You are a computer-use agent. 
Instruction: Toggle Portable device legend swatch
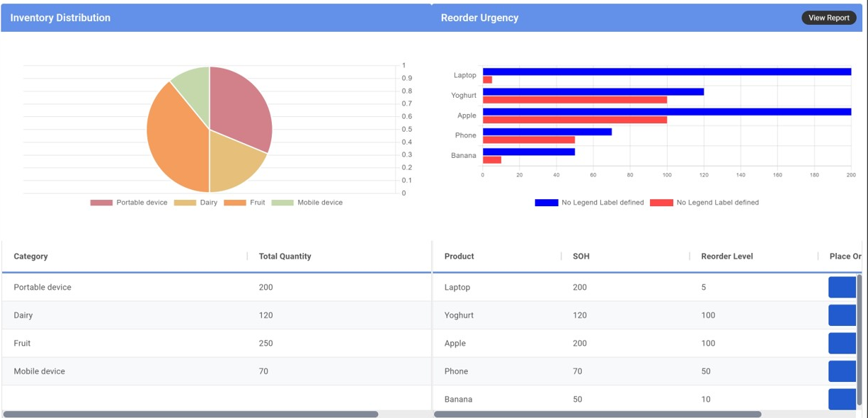(101, 203)
